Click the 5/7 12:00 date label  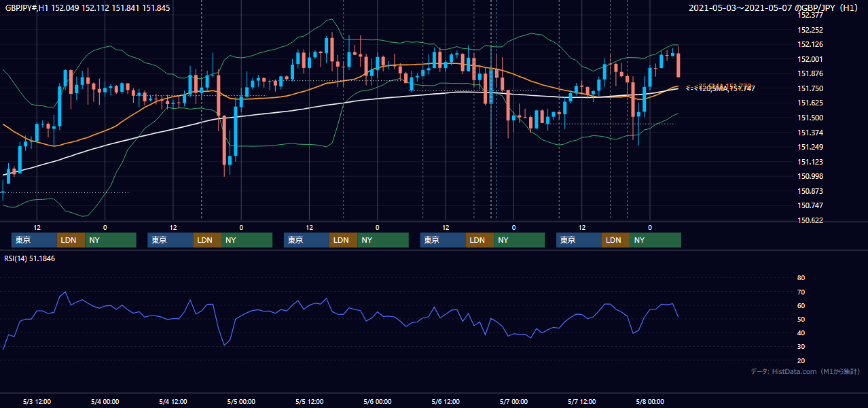coord(582,401)
